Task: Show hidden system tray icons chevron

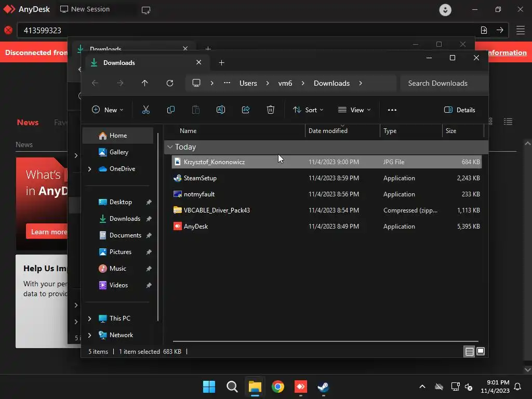Action: click(422, 387)
